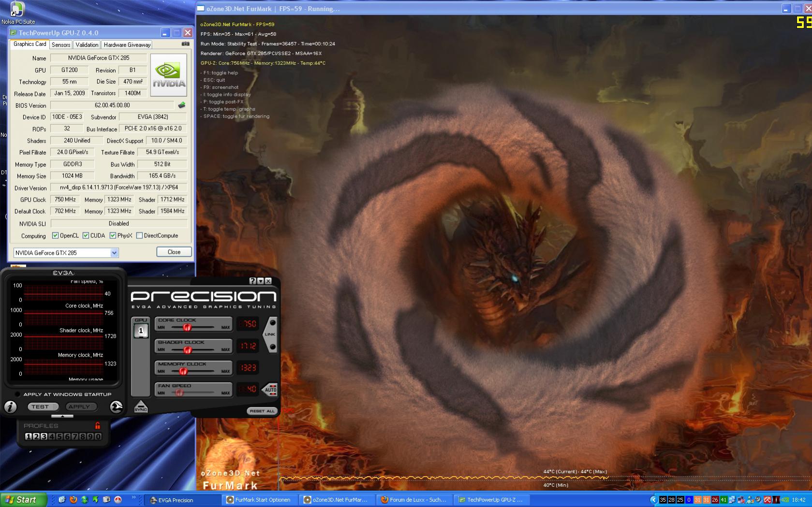This screenshot has height=507, width=812.
Task: Click the APPLY button in Precision
Action: [81, 406]
